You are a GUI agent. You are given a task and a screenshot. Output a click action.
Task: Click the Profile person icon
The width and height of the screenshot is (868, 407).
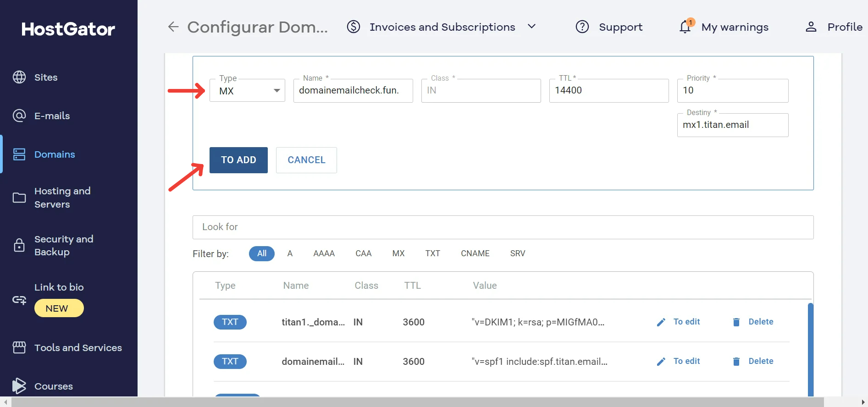[x=811, y=27]
